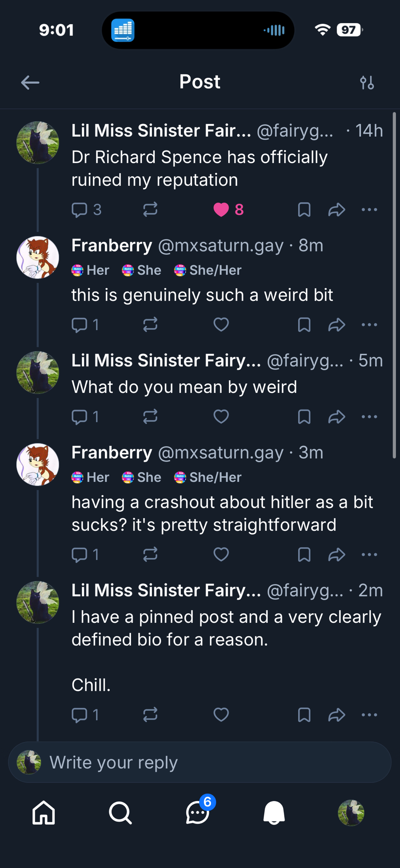
Task: Open Franberry's avatar on the 8m reply
Action: pyautogui.click(x=38, y=257)
